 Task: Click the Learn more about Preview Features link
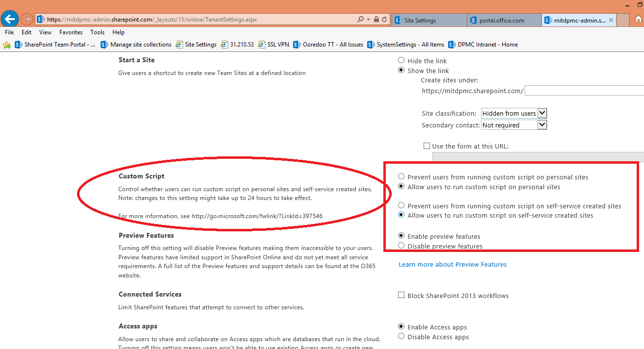click(452, 264)
